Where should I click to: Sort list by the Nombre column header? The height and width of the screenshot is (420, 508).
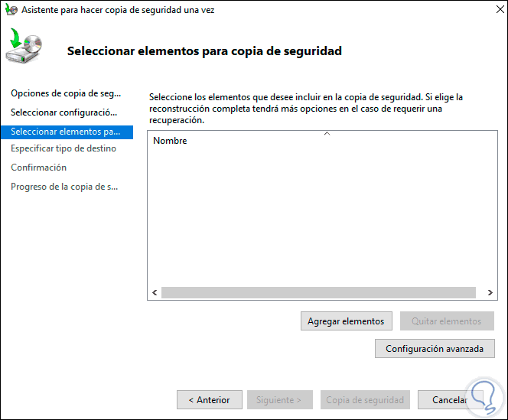pos(170,141)
